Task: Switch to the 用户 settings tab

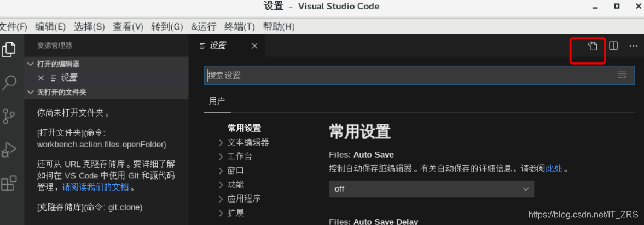Action: pyautogui.click(x=217, y=101)
